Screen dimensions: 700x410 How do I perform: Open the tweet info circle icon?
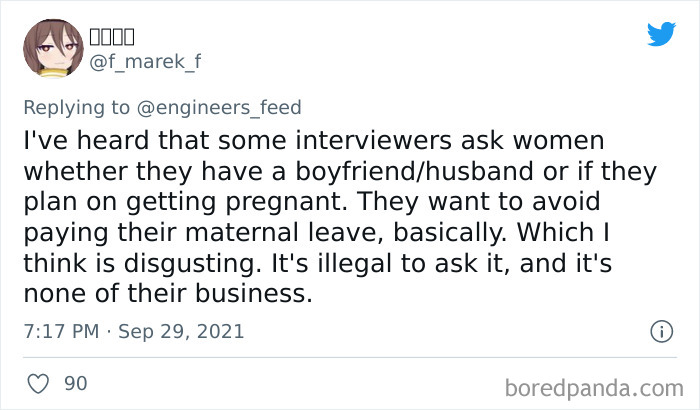coord(659,330)
